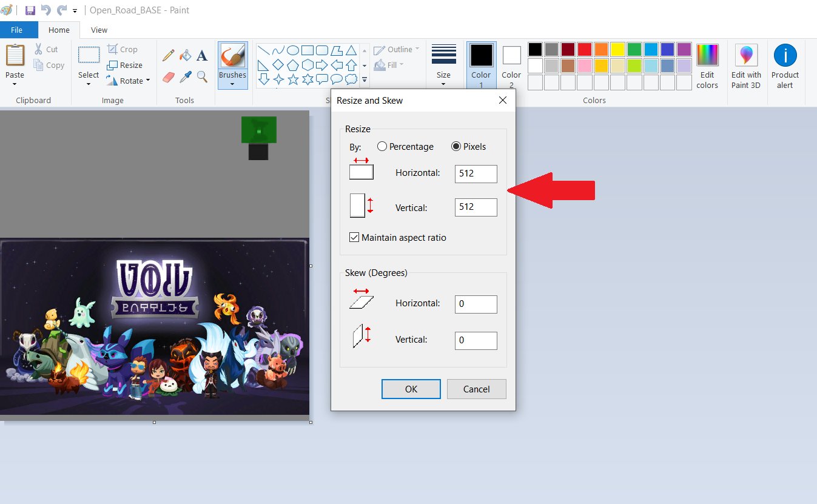Choose the Eraser tool
The image size is (817, 504).
169,77
